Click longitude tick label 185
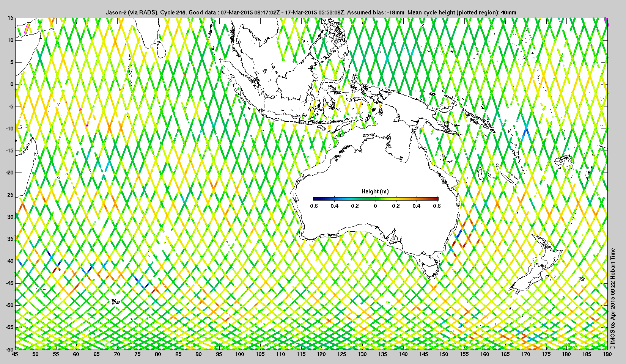 (x=587, y=354)
